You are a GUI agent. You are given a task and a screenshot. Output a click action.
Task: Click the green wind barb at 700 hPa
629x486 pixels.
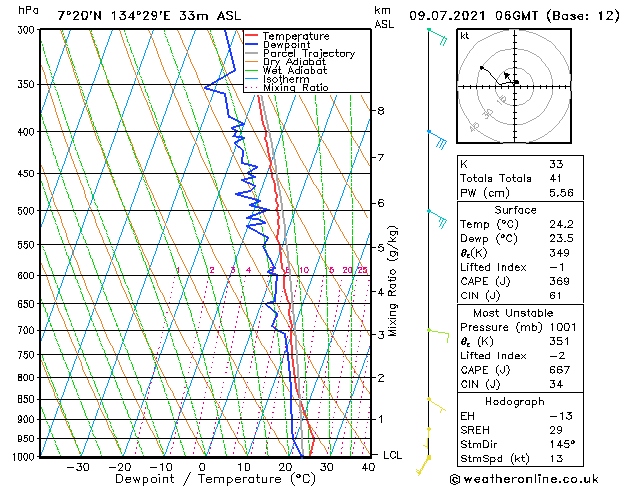pyautogui.click(x=438, y=335)
